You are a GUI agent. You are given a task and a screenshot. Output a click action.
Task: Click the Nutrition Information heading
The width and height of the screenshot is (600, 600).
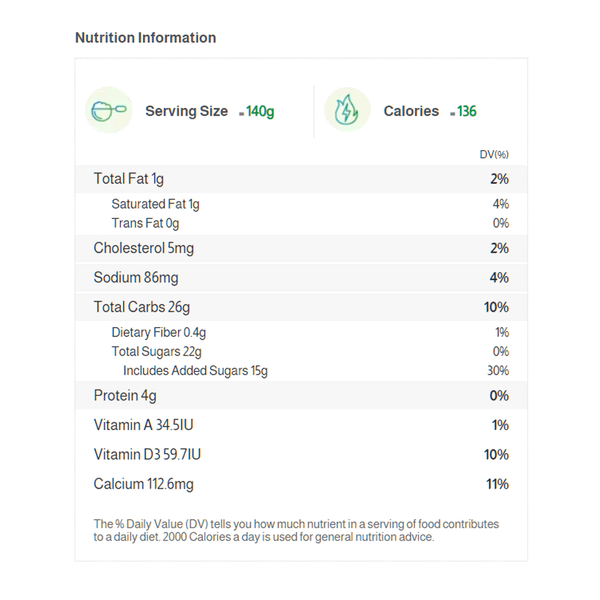pos(145,38)
